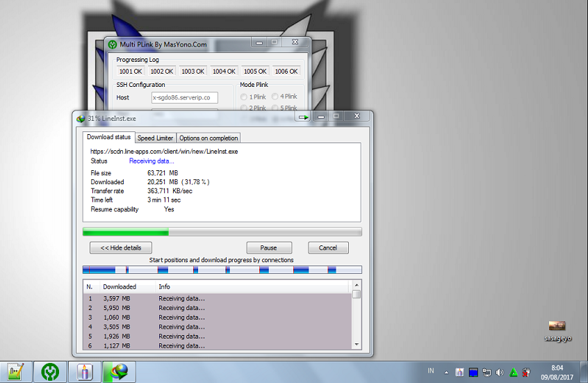Open the sasageyo desktop shortcut
Image resolution: width=588 pixels, height=383 pixels.
[x=557, y=331]
